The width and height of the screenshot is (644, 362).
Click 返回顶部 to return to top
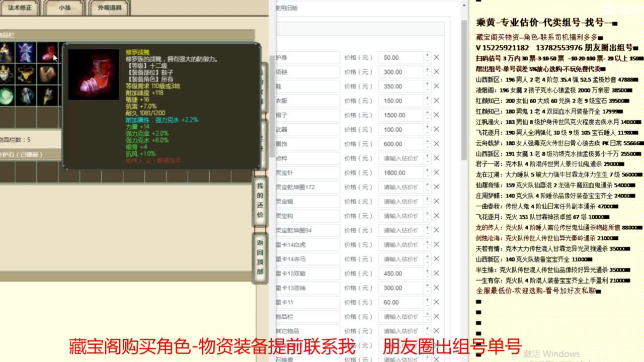tap(260, 257)
